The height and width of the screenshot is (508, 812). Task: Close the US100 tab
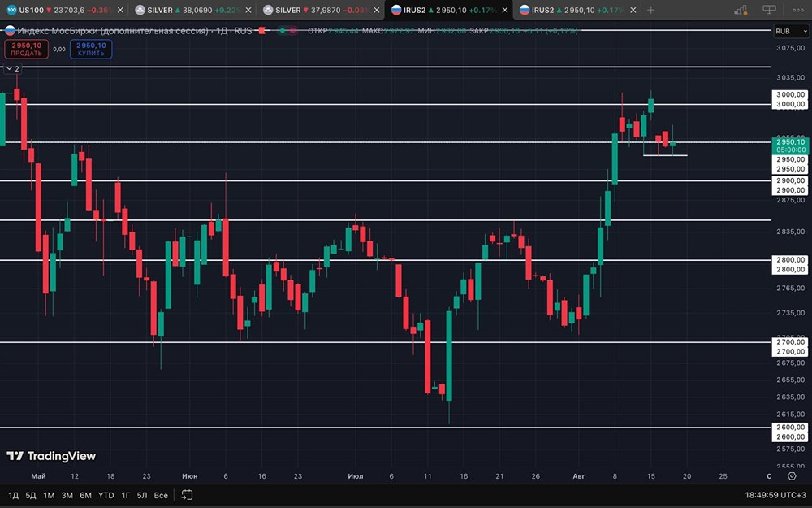pyautogui.click(x=120, y=10)
